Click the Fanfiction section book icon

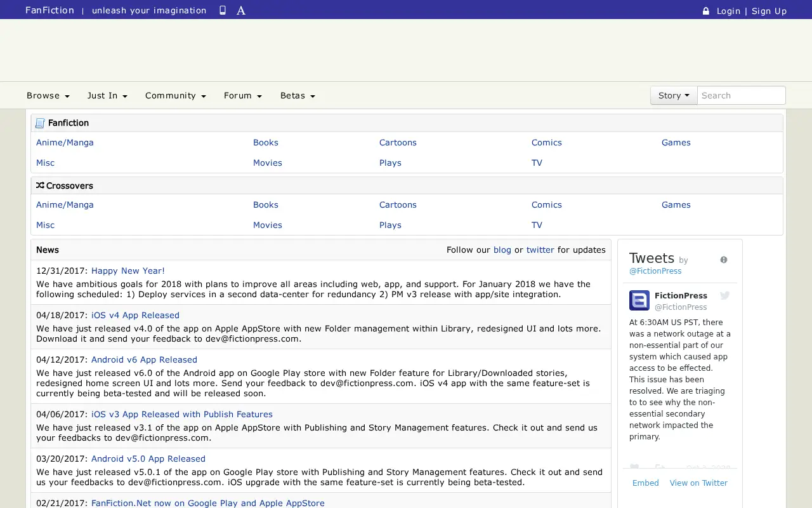point(40,123)
